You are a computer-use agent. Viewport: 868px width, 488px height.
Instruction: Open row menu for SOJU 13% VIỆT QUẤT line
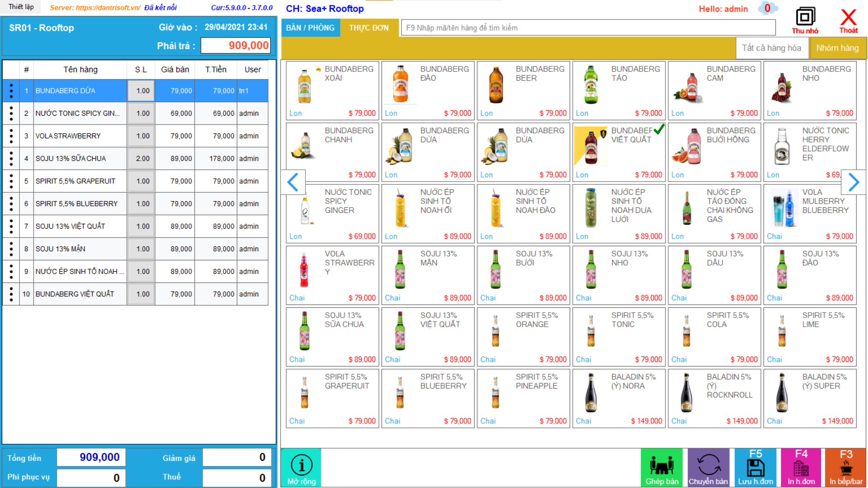coord(11,226)
